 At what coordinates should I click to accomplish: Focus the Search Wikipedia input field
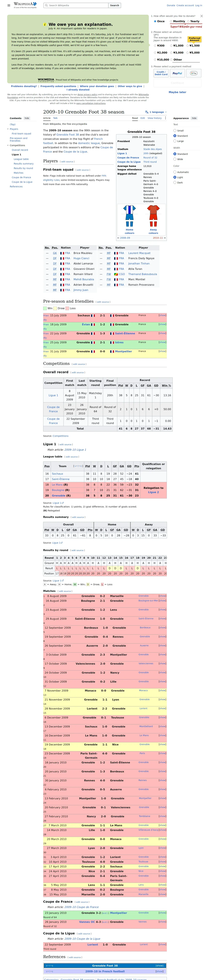76,5
